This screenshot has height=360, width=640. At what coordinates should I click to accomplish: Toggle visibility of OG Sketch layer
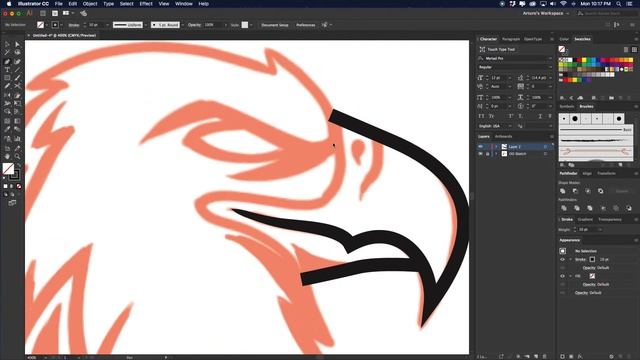pos(480,154)
